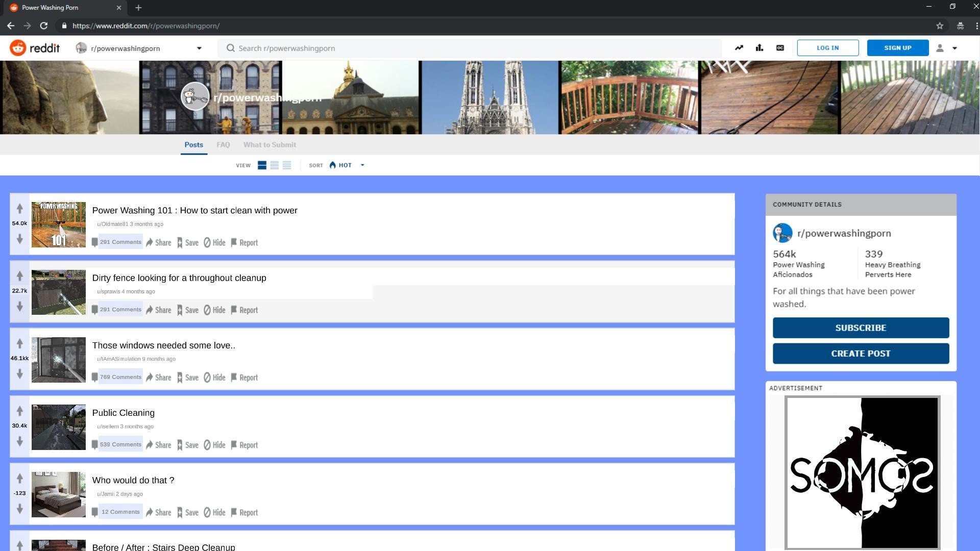Open the What to Submit tab
Viewport: 980px width, 551px height.
269,145
